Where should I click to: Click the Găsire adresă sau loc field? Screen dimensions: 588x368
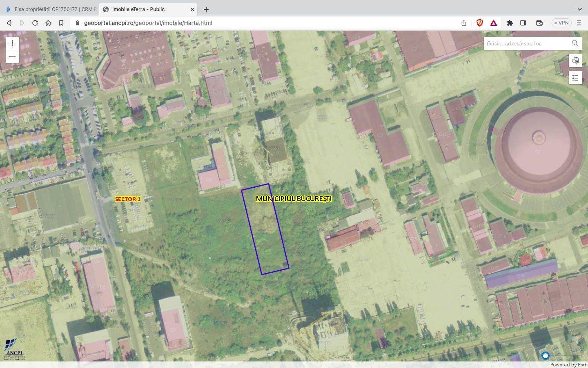click(526, 43)
